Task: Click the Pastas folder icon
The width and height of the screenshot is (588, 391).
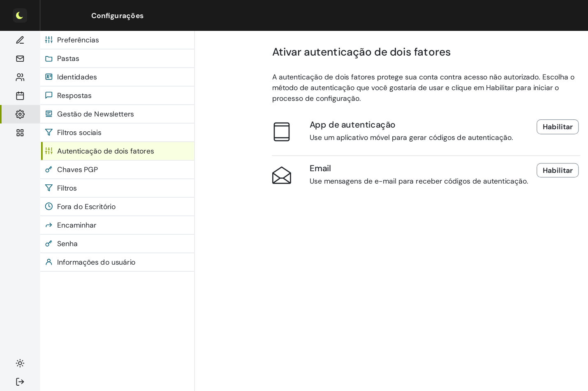Action: [x=49, y=58]
